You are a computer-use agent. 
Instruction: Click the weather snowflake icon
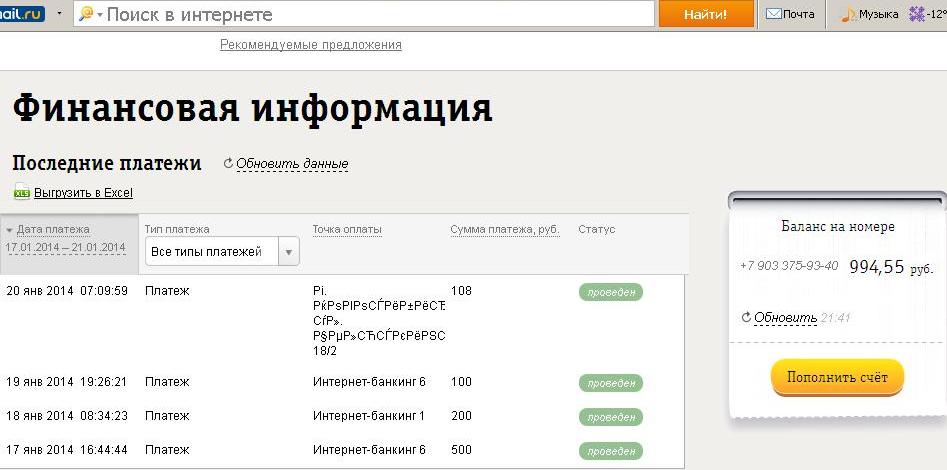point(917,14)
